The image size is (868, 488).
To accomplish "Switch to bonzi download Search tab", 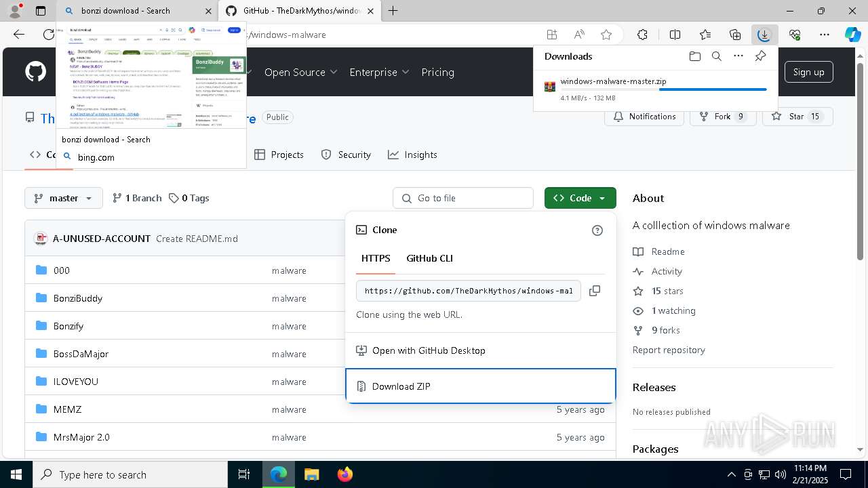I will point(136,11).
